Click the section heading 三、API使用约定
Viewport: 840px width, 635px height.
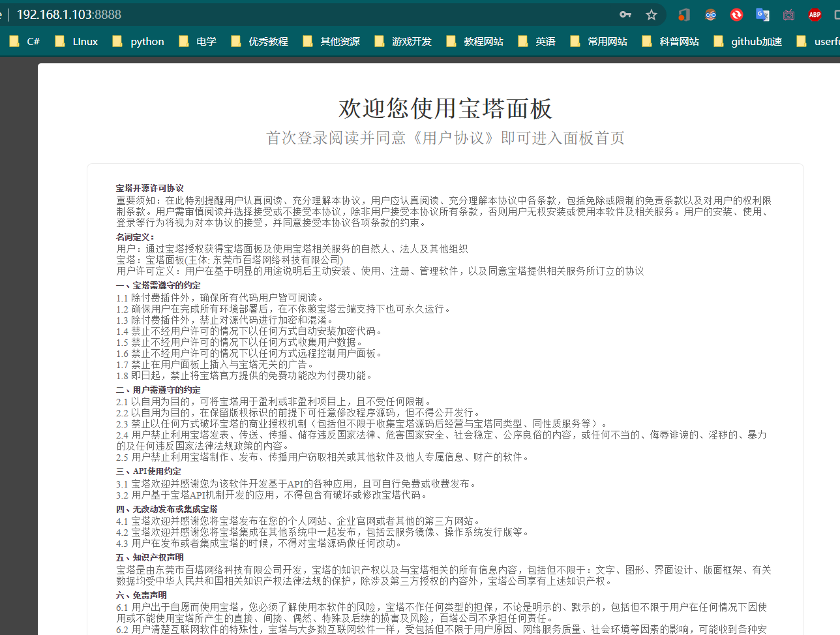(149, 471)
